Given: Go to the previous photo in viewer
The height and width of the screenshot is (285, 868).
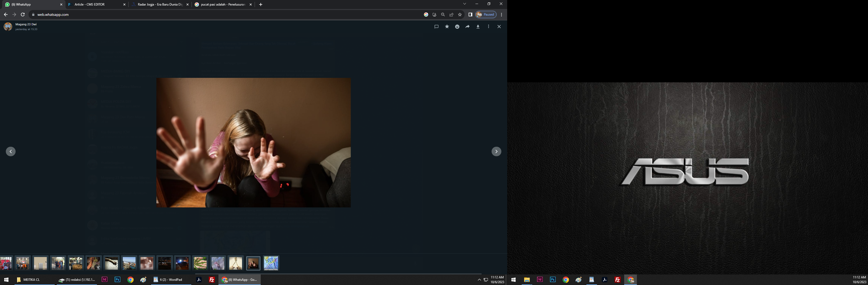Looking at the screenshot, I should 11,151.
